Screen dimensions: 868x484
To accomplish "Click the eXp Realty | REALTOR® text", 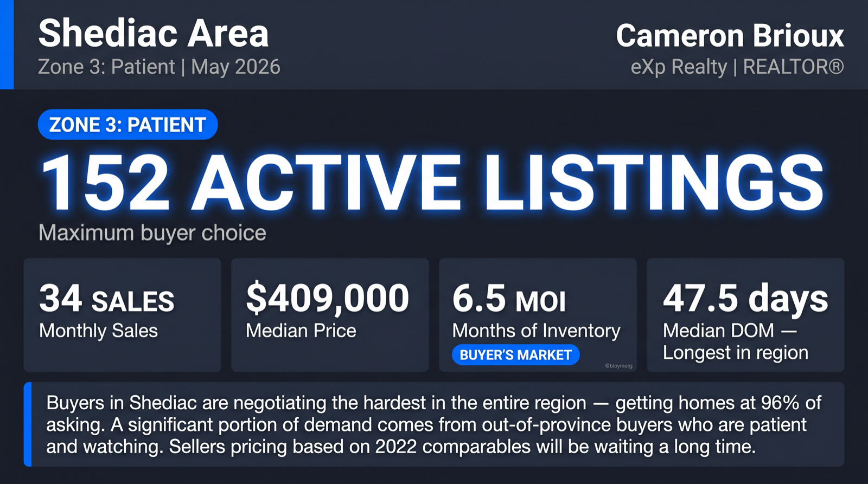I will tap(737, 67).
